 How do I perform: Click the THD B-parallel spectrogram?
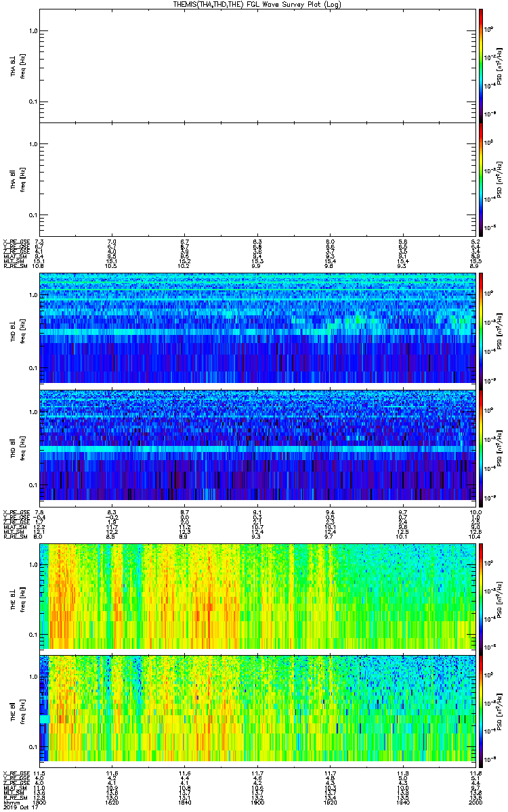click(x=257, y=445)
